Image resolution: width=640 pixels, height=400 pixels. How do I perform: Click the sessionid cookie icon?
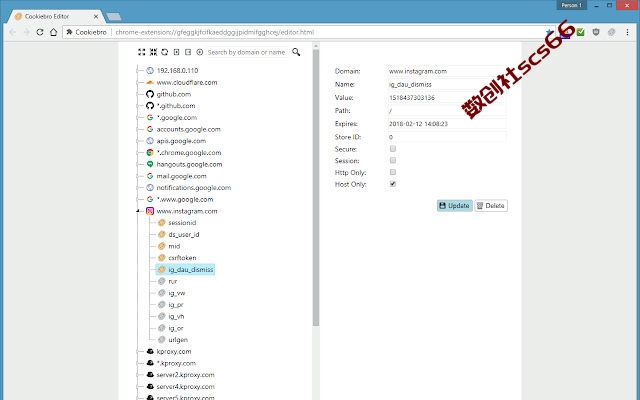click(162, 222)
